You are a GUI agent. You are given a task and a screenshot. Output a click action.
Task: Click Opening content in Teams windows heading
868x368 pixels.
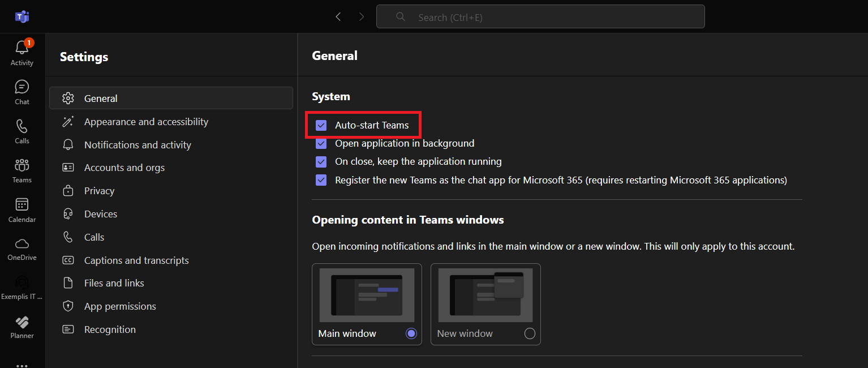[x=408, y=220]
